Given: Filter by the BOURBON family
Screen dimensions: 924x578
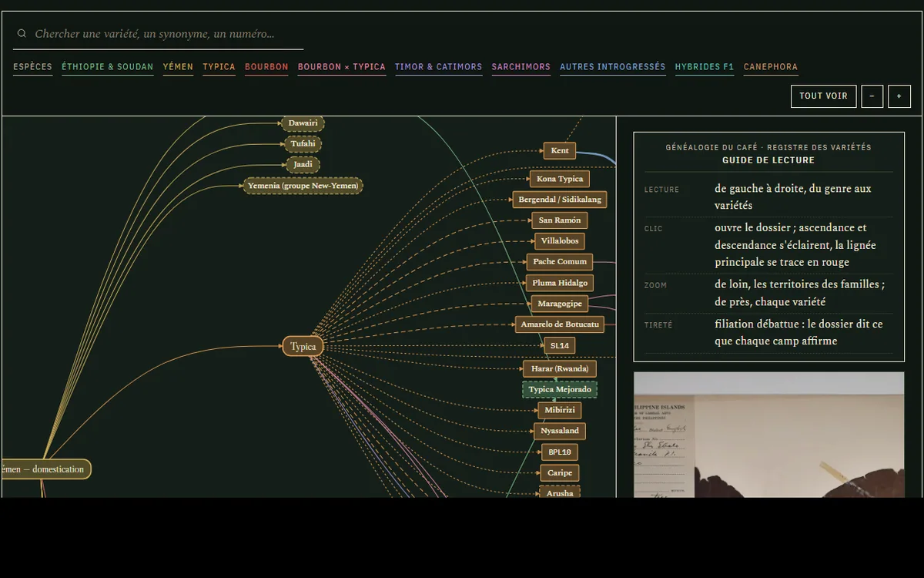Looking at the screenshot, I should pyautogui.click(x=266, y=67).
